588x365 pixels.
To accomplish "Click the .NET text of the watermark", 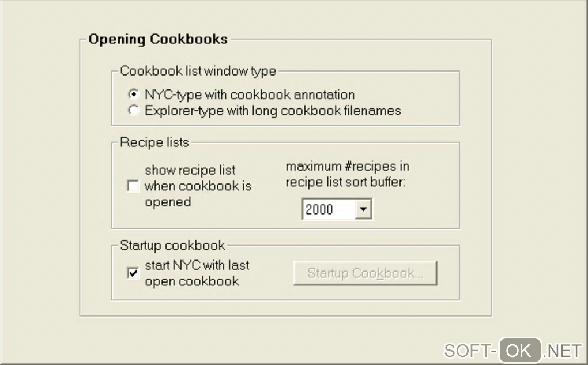I will pos(562,349).
